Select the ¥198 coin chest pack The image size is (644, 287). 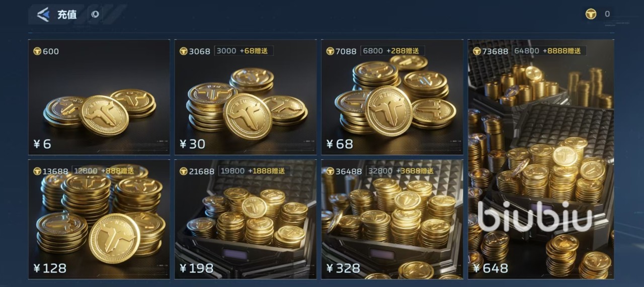click(x=246, y=219)
